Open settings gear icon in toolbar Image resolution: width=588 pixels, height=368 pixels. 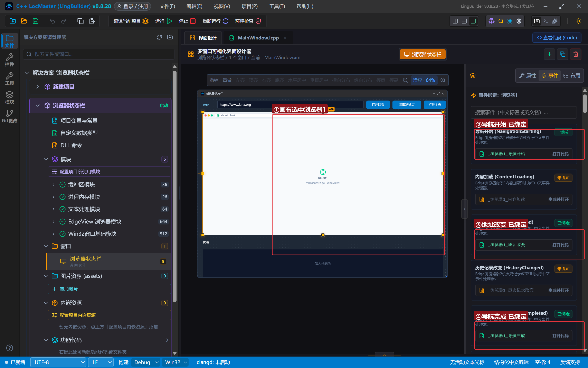coord(519,21)
